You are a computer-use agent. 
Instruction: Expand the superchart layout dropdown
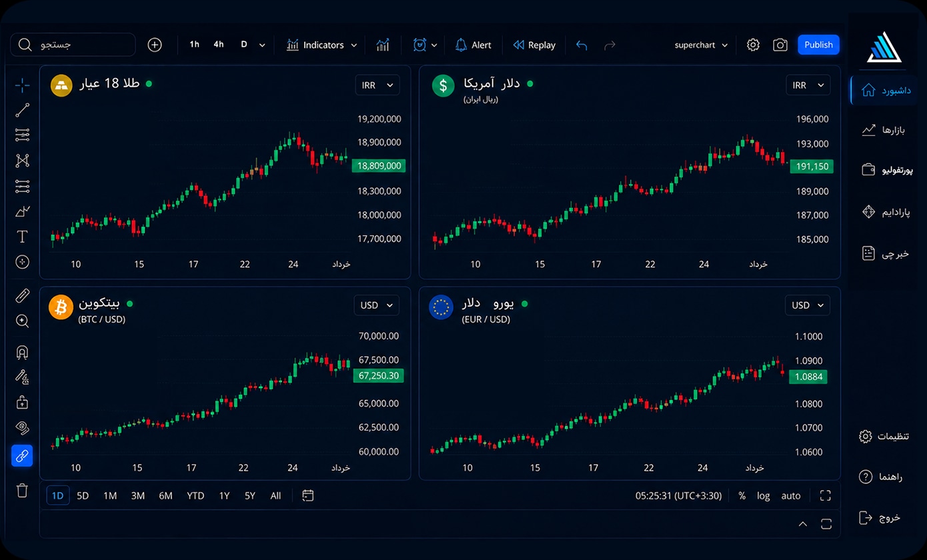tap(701, 45)
